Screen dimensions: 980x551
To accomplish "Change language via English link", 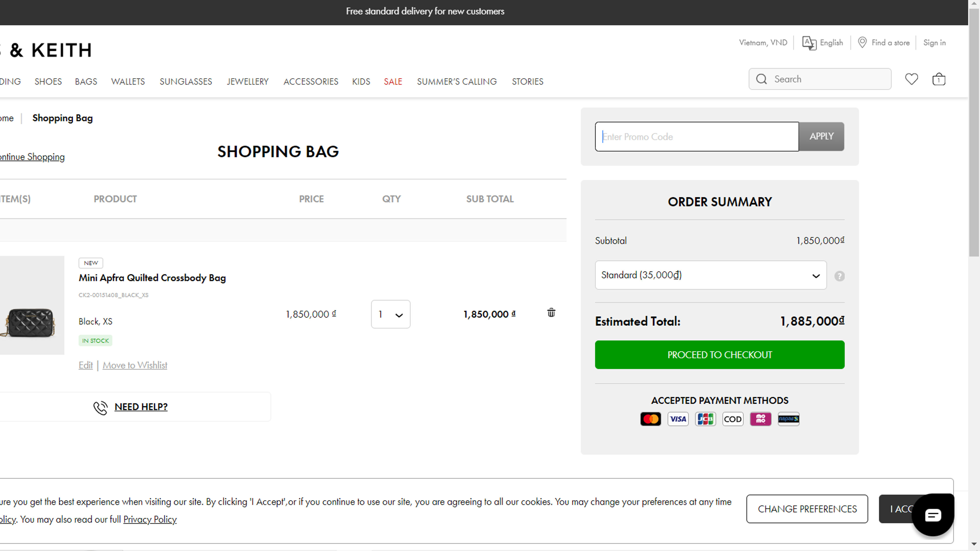I will pos(831,43).
